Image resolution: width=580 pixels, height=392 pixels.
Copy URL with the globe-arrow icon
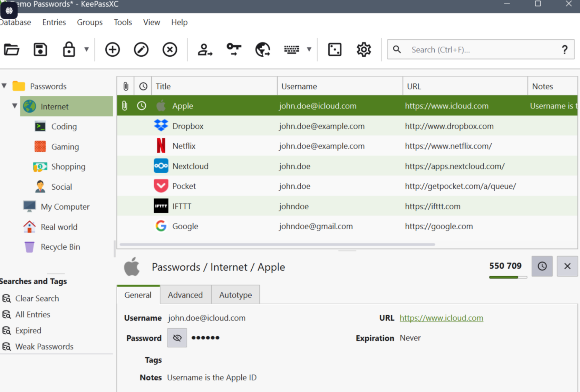pos(263,50)
